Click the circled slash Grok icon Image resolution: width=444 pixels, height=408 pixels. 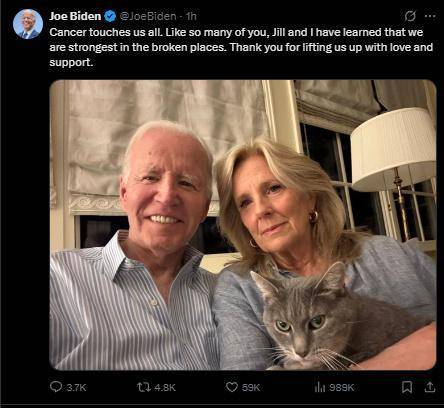pos(410,16)
